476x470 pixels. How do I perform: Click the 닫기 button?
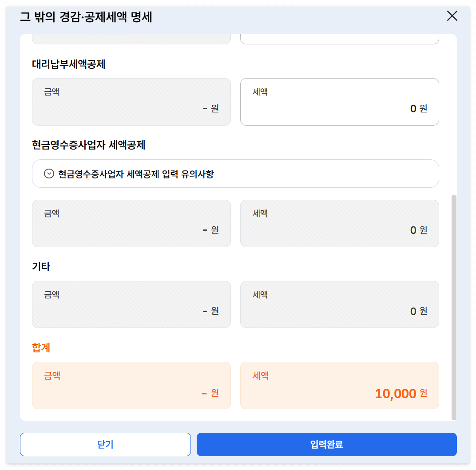pyautogui.click(x=105, y=444)
